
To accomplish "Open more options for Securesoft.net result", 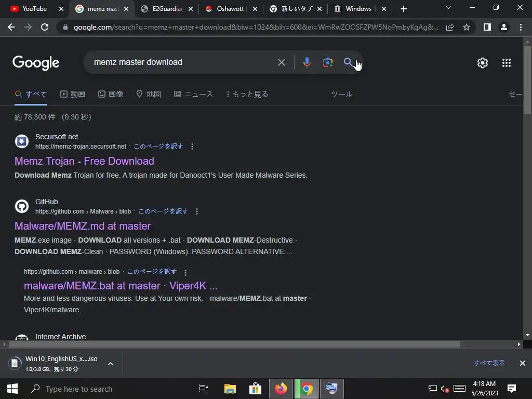I will [x=192, y=147].
